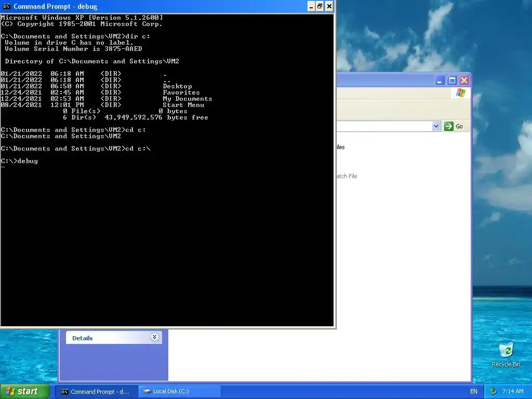Click the EN language bar indicator
The width and height of the screenshot is (532, 399).
tap(474, 392)
